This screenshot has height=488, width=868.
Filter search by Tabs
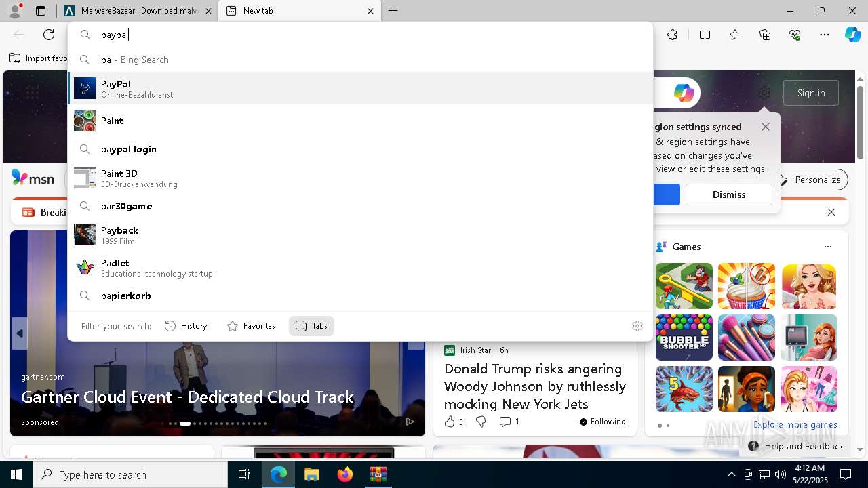[311, 326]
